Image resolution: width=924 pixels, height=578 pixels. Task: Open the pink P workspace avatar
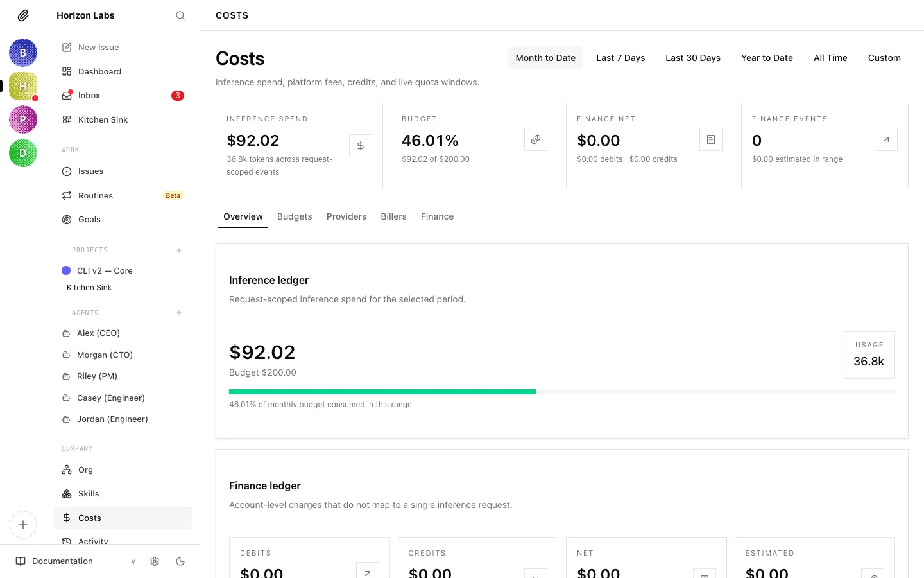click(x=23, y=119)
